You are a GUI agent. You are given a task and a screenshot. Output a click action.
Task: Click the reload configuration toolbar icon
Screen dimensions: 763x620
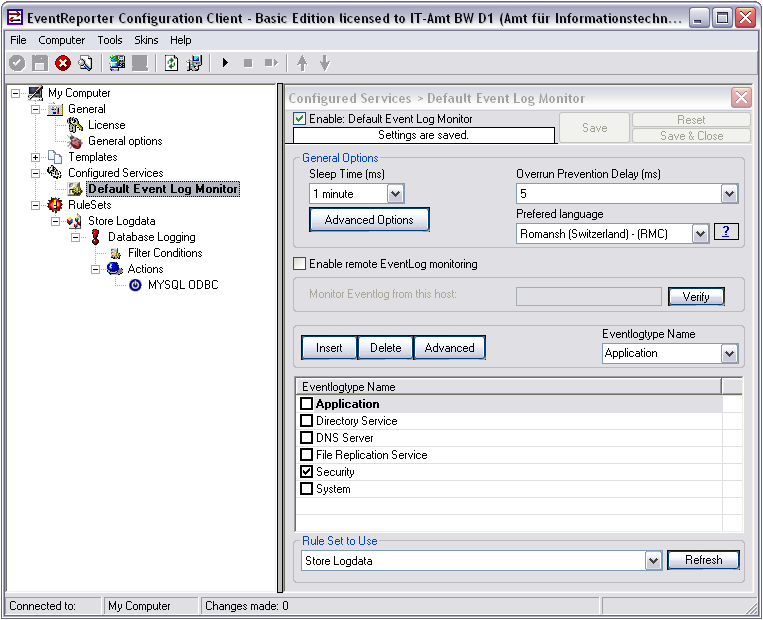tap(171, 63)
